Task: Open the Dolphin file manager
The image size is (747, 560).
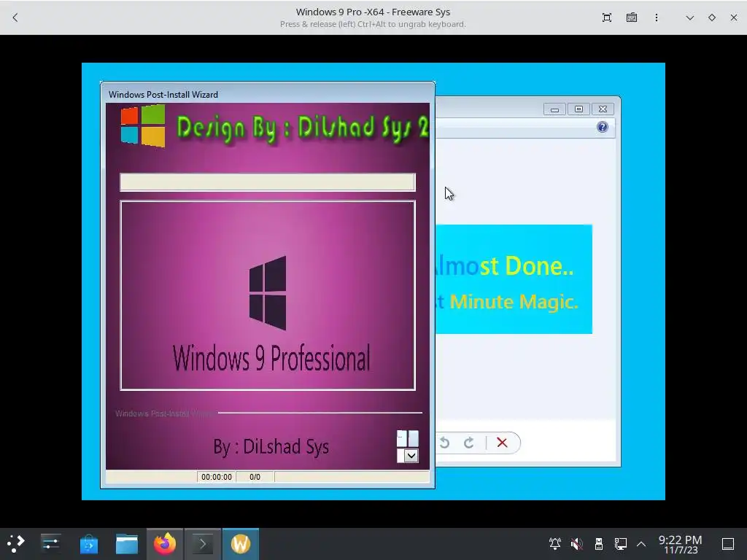Action: click(x=127, y=544)
